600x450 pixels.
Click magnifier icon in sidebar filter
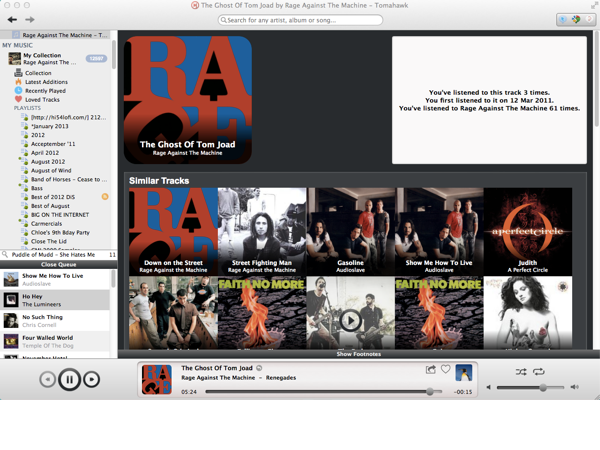[5, 254]
